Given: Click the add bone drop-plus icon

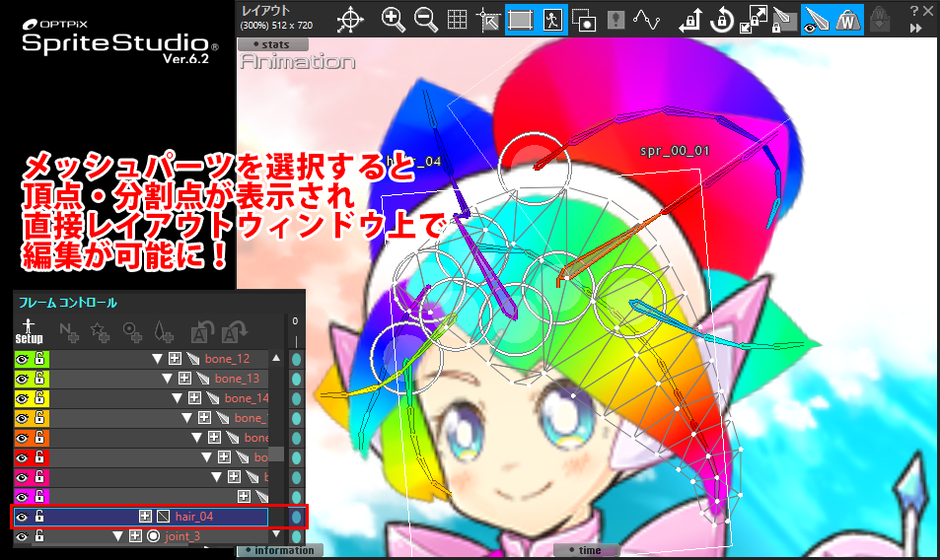Looking at the screenshot, I should [163, 332].
